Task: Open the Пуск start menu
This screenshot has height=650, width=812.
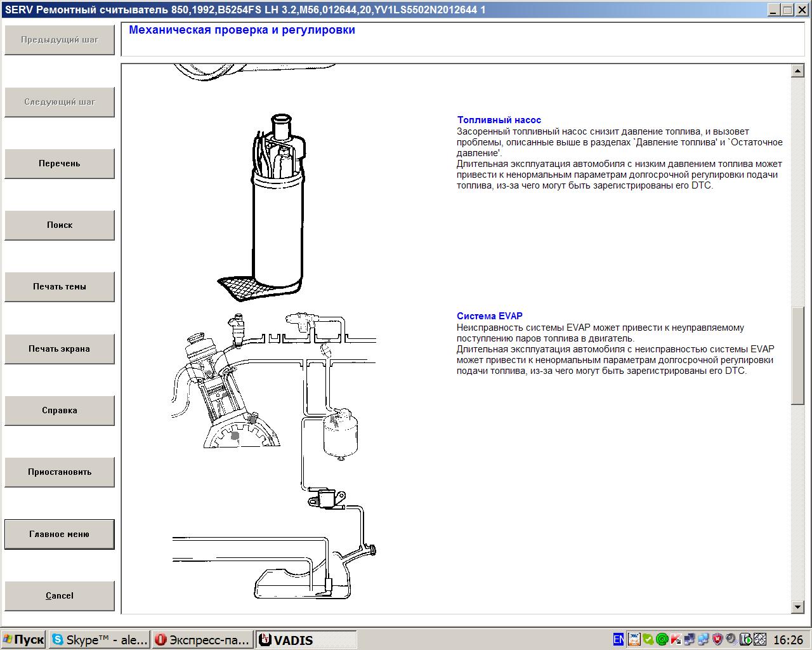Action: [x=24, y=640]
